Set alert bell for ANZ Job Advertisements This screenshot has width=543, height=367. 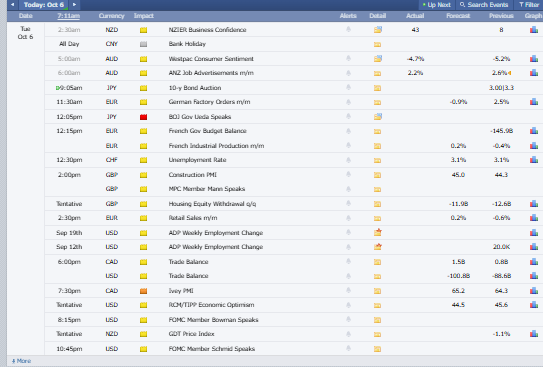(348, 73)
